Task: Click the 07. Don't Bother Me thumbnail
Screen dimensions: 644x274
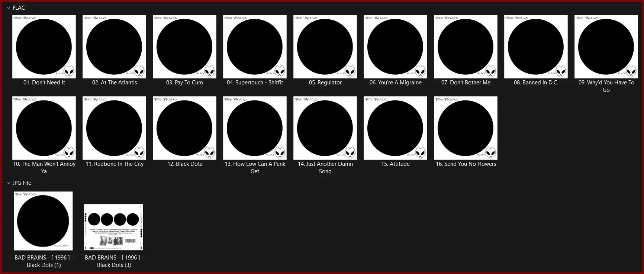Action: [x=466, y=46]
